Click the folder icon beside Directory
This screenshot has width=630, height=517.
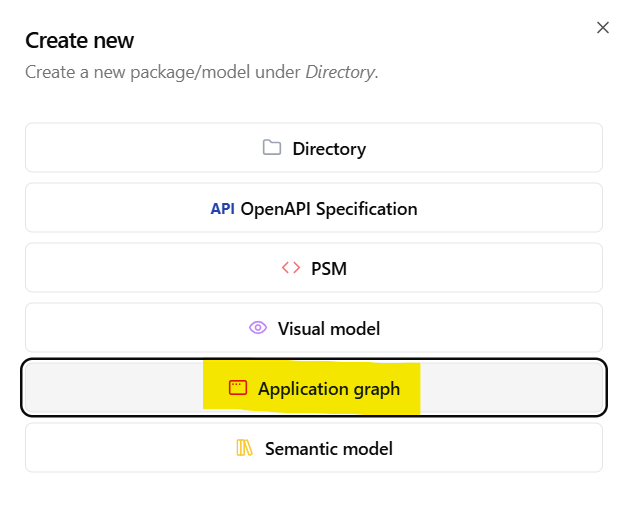[271, 148]
